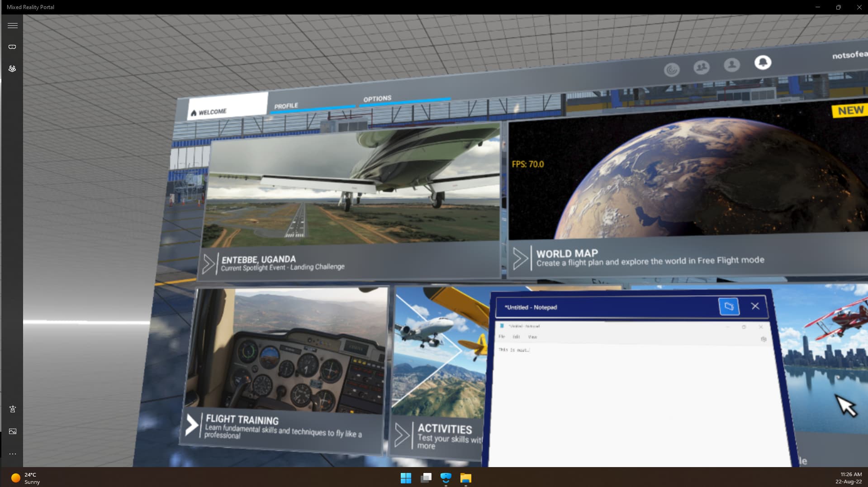868x487 pixels.
Task: Click the NEW badge on the World Map tile
Action: (x=850, y=111)
